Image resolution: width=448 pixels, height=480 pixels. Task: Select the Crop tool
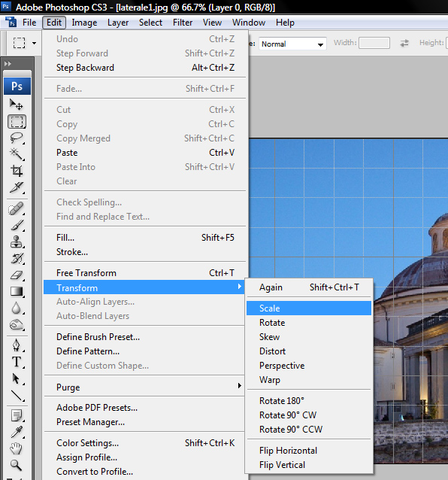pos(17,171)
